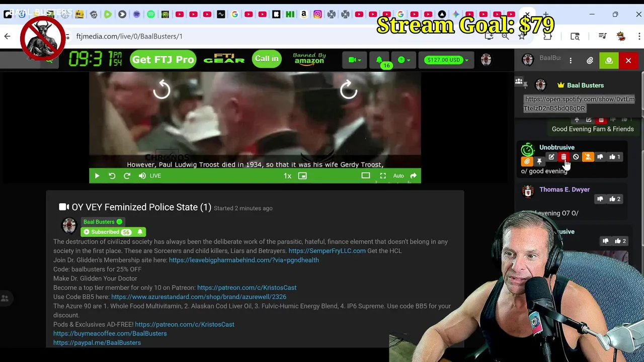This screenshot has height=362, width=644.
Task: Skip forward using the control bar icon
Action: tap(127, 175)
